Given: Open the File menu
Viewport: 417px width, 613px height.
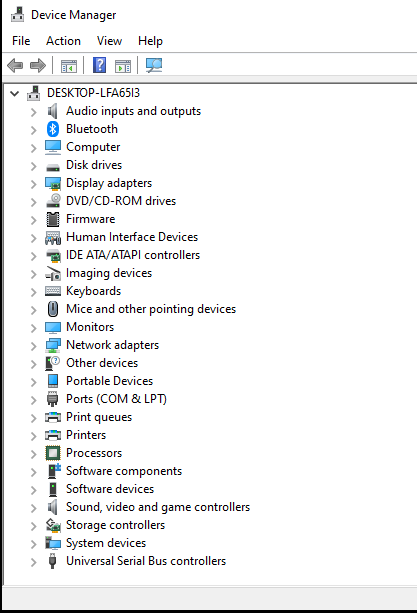Looking at the screenshot, I should click(x=21, y=41).
